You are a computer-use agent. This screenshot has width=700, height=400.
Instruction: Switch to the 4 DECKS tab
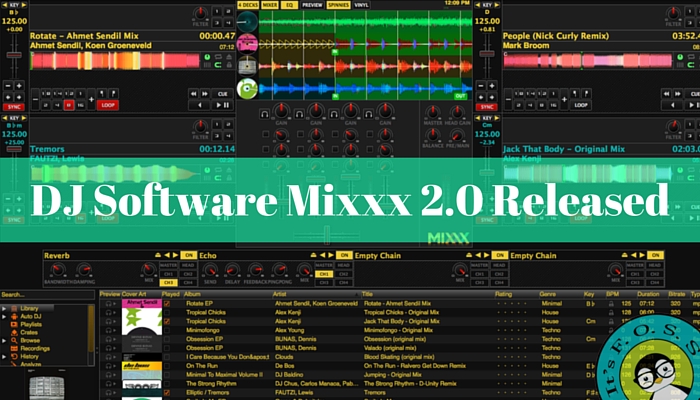[x=247, y=5]
